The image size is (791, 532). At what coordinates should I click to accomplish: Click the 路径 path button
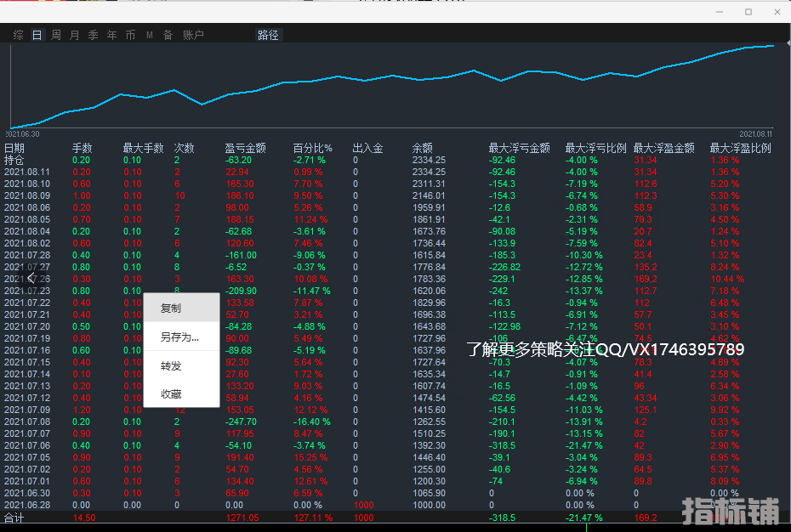268,35
